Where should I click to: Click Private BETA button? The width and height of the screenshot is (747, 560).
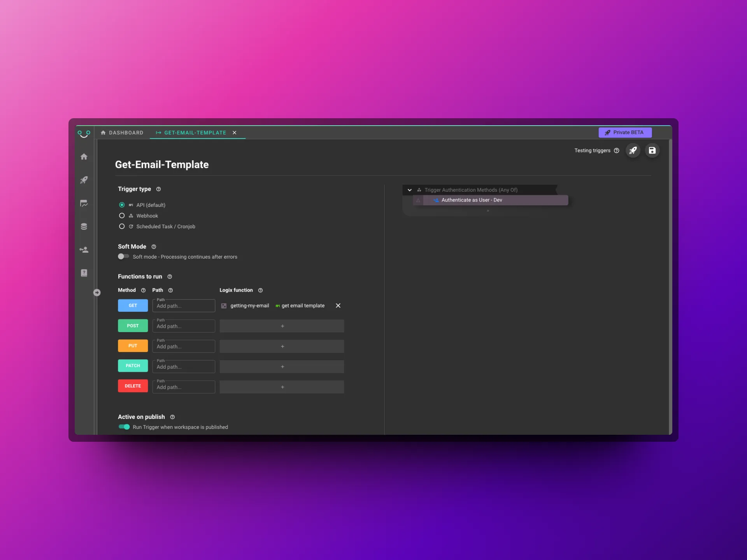click(625, 132)
